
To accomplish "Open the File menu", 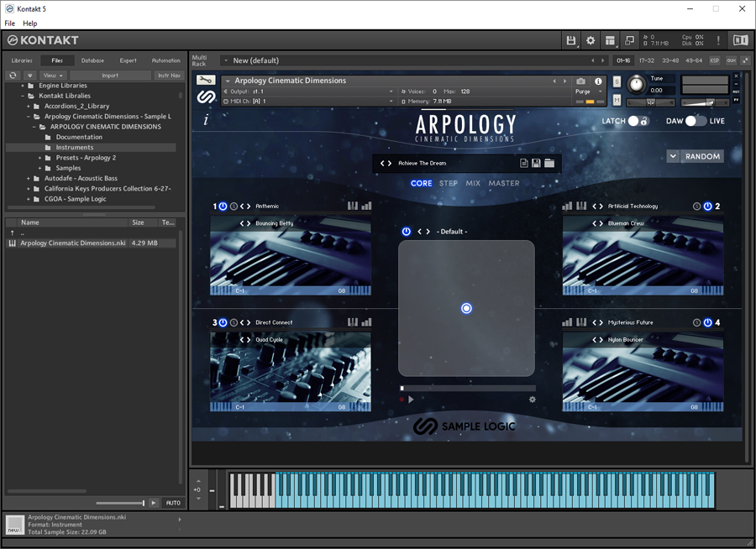I will 9,24.
